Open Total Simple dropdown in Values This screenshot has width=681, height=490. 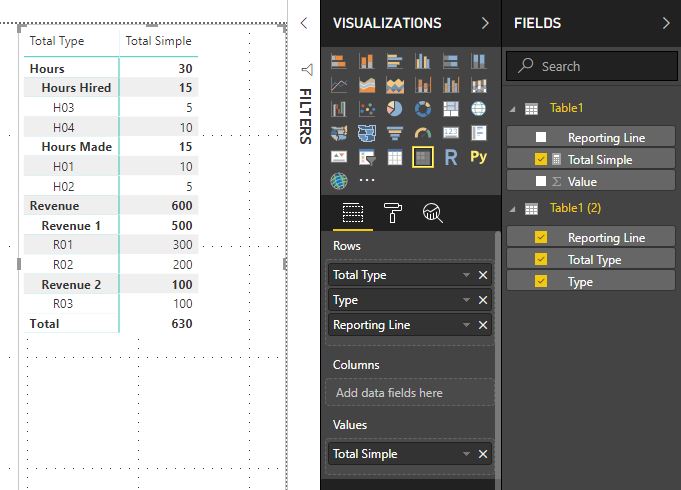point(466,454)
